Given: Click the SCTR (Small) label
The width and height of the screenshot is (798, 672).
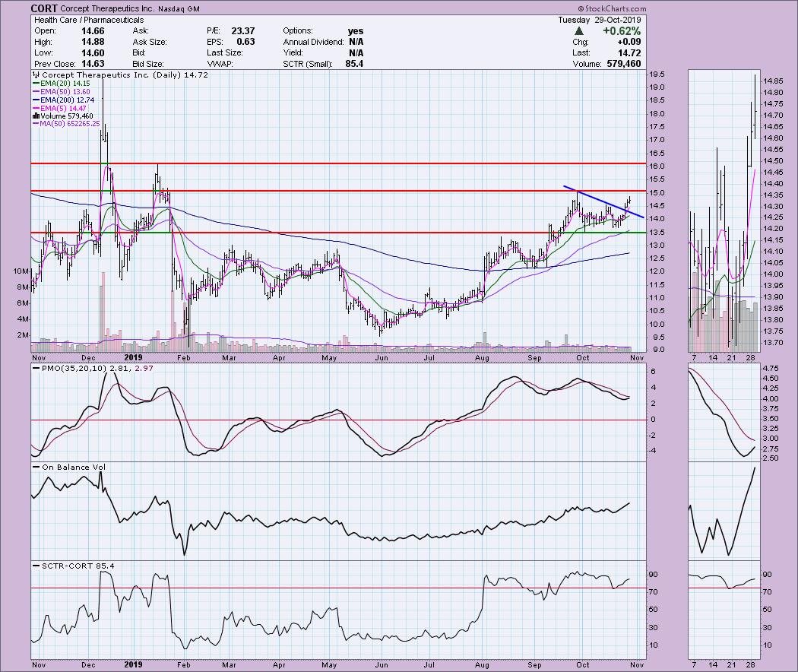Looking at the screenshot, I should coord(308,64).
